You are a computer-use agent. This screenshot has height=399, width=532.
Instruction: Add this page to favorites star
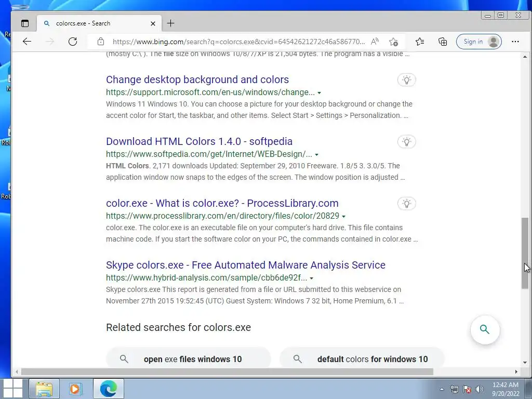point(394,42)
